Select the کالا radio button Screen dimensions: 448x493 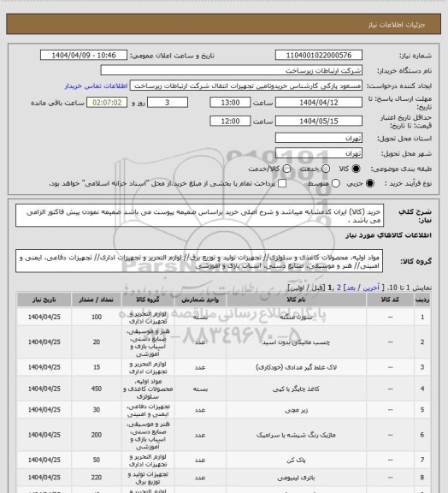point(356,169)
